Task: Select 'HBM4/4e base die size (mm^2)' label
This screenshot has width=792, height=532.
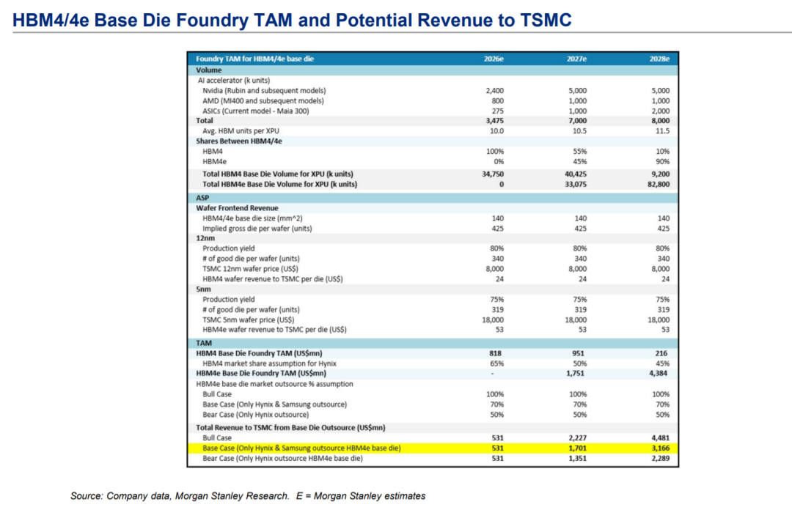Action: pyautogui.click(x=252, y=218)
